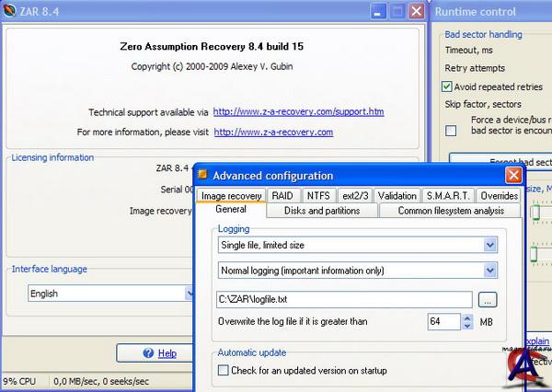Viewport: 552px width, 392px height.
Task: Click the upper slider in Runtime control
Action: coord(535,212)
